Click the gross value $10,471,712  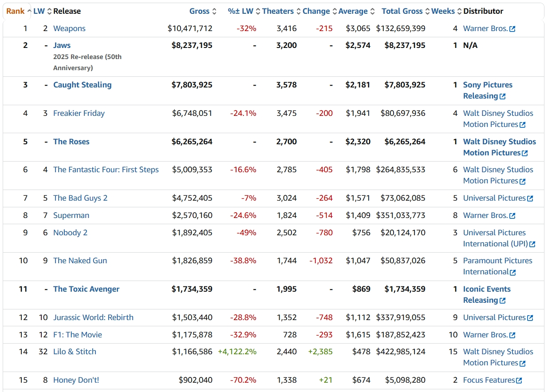(x=190, y=28)
